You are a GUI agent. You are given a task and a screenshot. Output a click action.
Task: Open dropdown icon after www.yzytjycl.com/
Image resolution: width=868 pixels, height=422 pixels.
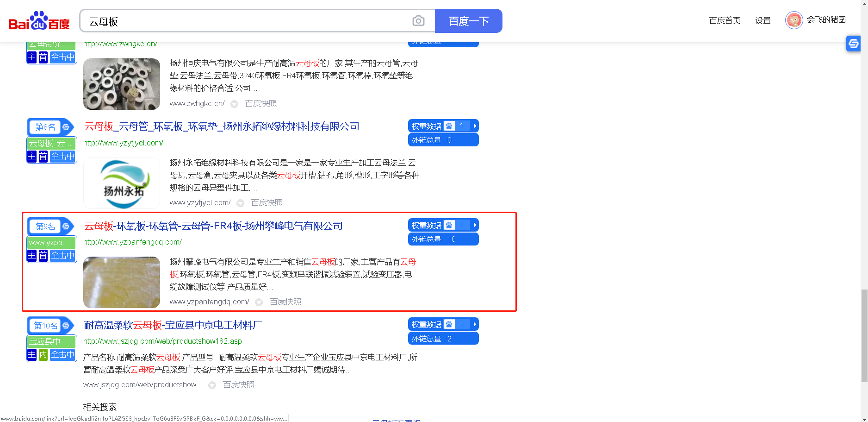pos(241,203)
